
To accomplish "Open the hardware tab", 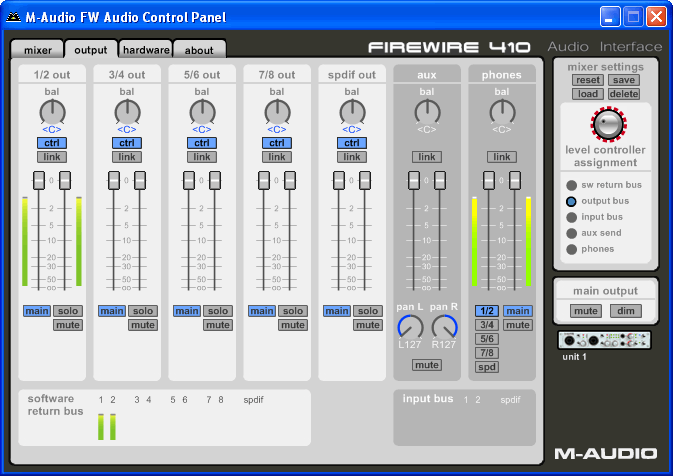I will pyautogui.click(x=146, y=50).
